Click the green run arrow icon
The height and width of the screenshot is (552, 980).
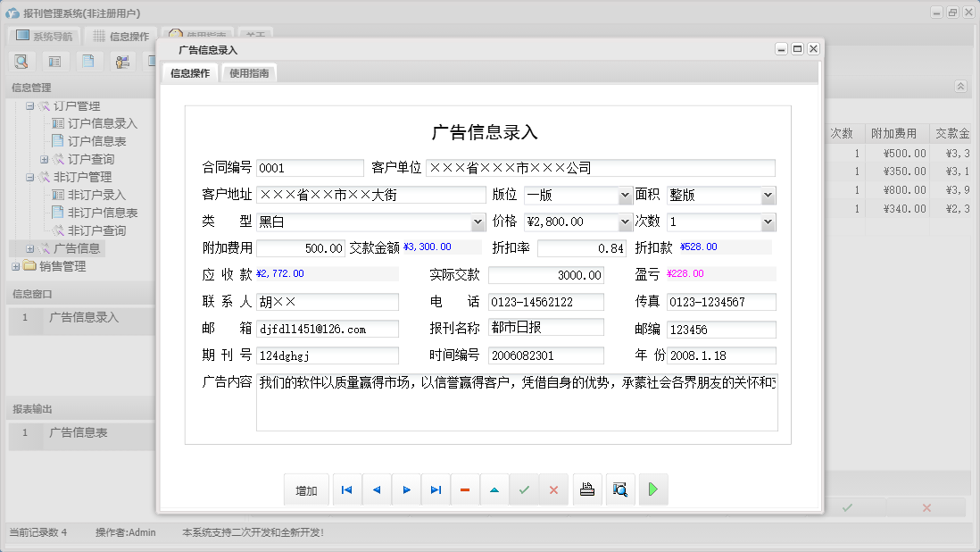coord(653,489)
